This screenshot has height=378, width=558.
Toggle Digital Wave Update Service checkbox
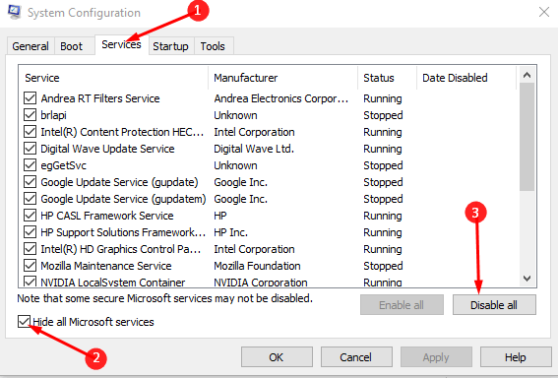30,148
